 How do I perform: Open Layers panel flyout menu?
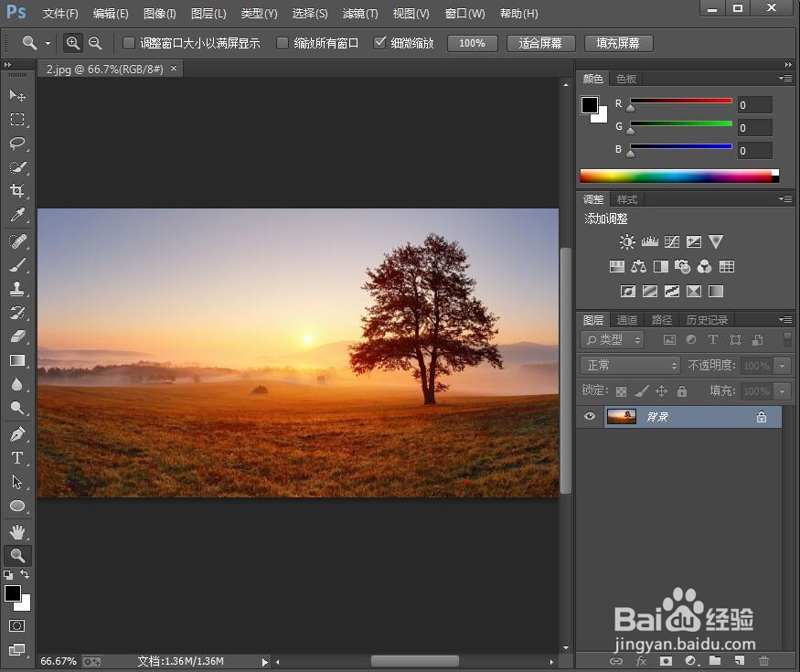(x=785, y=319)
